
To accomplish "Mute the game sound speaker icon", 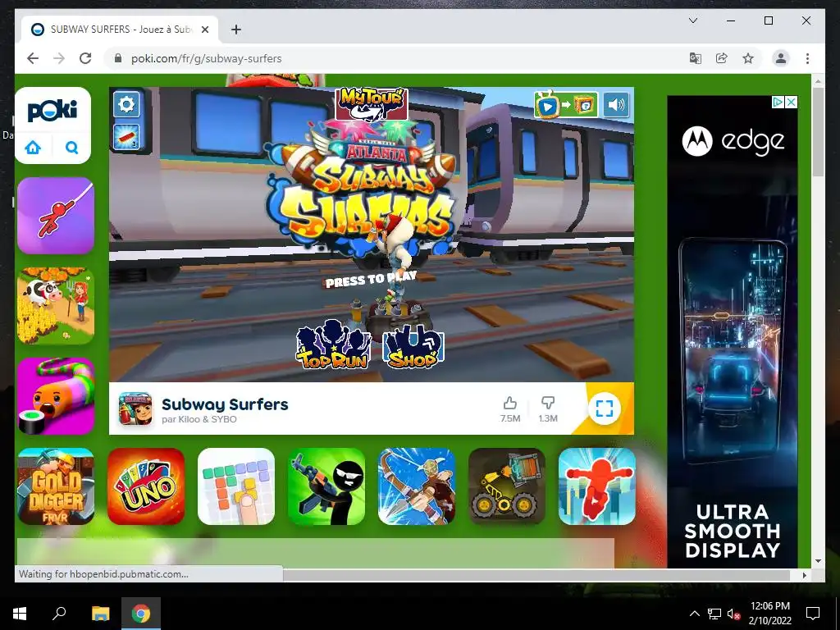I will [x=615, y=104].
